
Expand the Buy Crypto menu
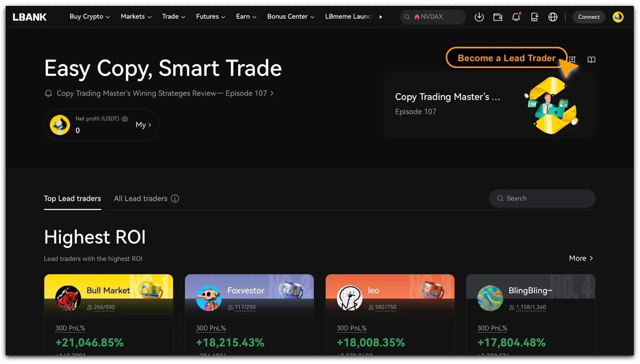tap(89, 17)
